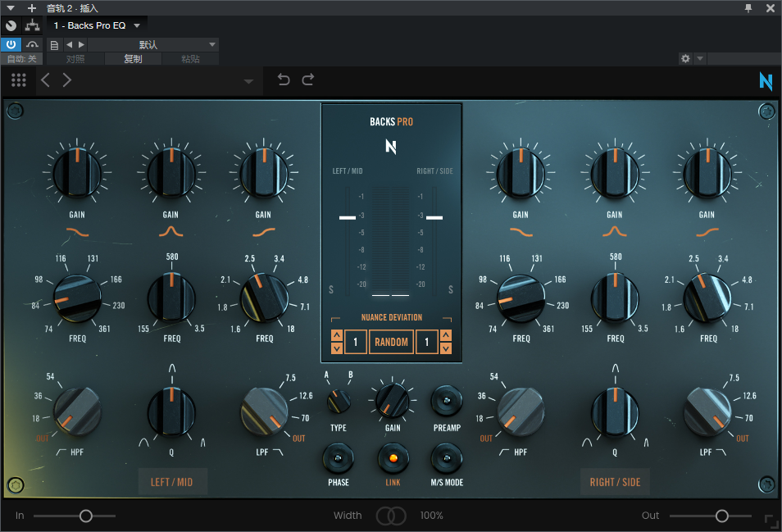
Task: Click the Out level slider handle
Action: coord(721,516)
